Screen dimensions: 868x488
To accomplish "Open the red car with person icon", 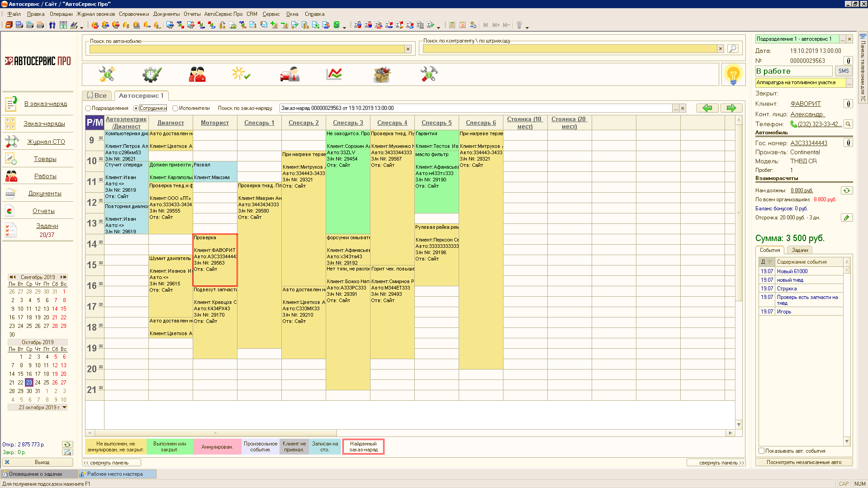I will (x=289, y=74).
